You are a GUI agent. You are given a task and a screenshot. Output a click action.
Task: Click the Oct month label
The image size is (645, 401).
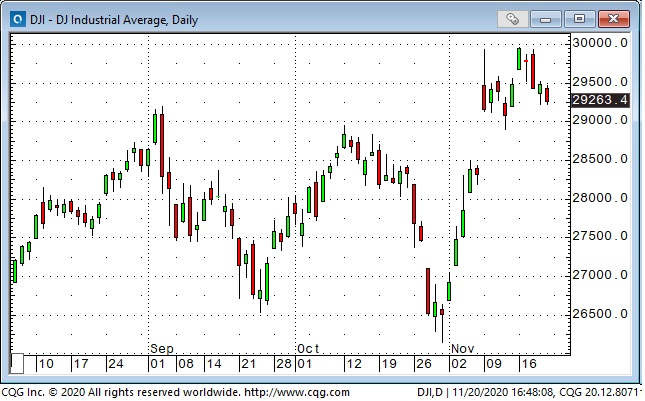tap(308, 349)
